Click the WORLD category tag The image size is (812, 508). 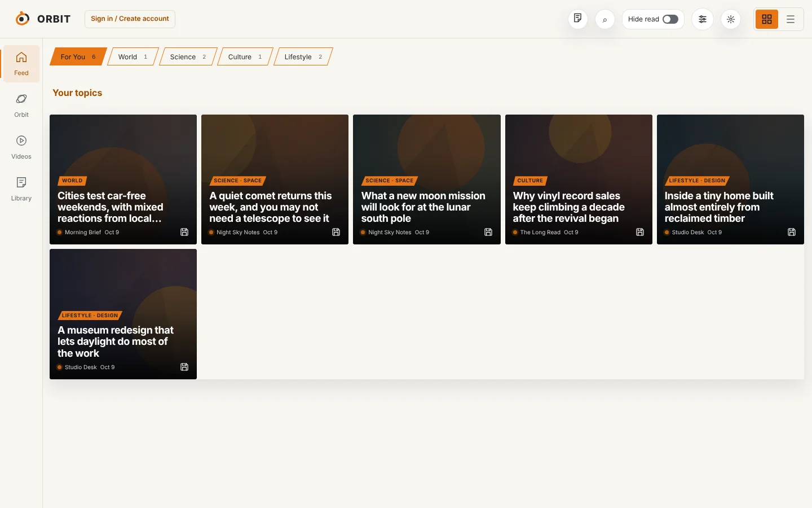coord(72,181)
